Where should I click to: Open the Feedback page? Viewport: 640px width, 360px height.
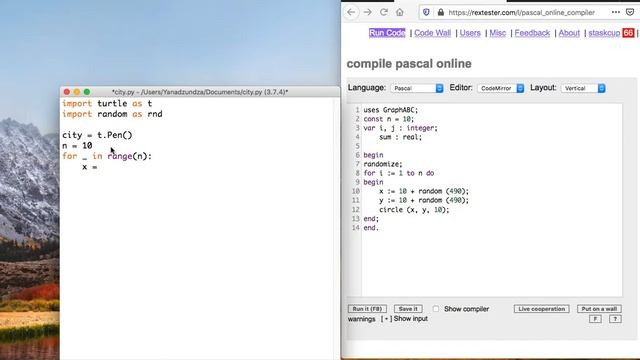tap(532, 33)
